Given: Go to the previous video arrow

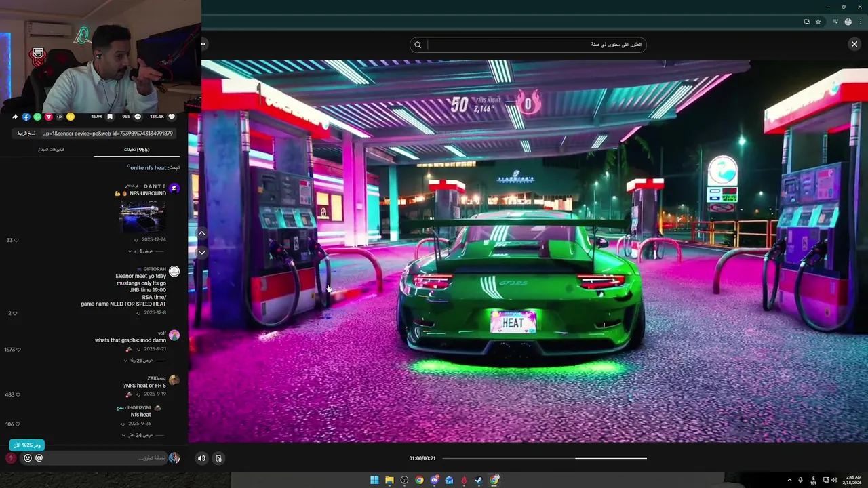Looking at the screenshot, I should click(x=201, y=233).
